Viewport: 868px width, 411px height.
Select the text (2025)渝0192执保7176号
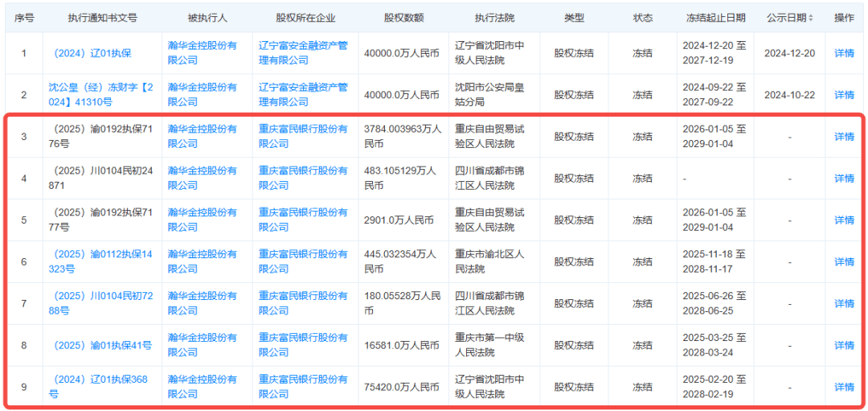pyautogui.click(x=100, y=136)
